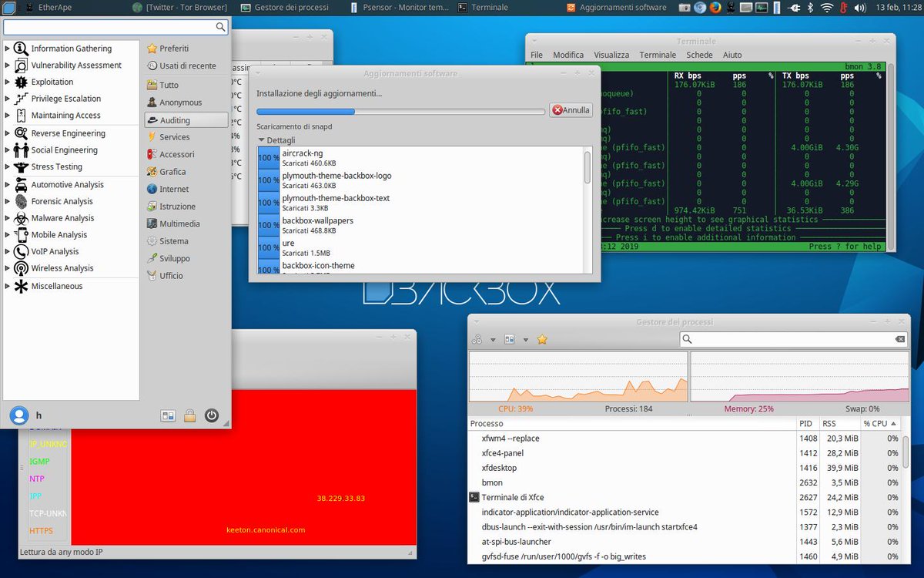Screen dimensions: 924x578
Task: Collapse the Dettagli section in Aggiornamenti software
Action: pyautogui.click(x=263, y=140)
